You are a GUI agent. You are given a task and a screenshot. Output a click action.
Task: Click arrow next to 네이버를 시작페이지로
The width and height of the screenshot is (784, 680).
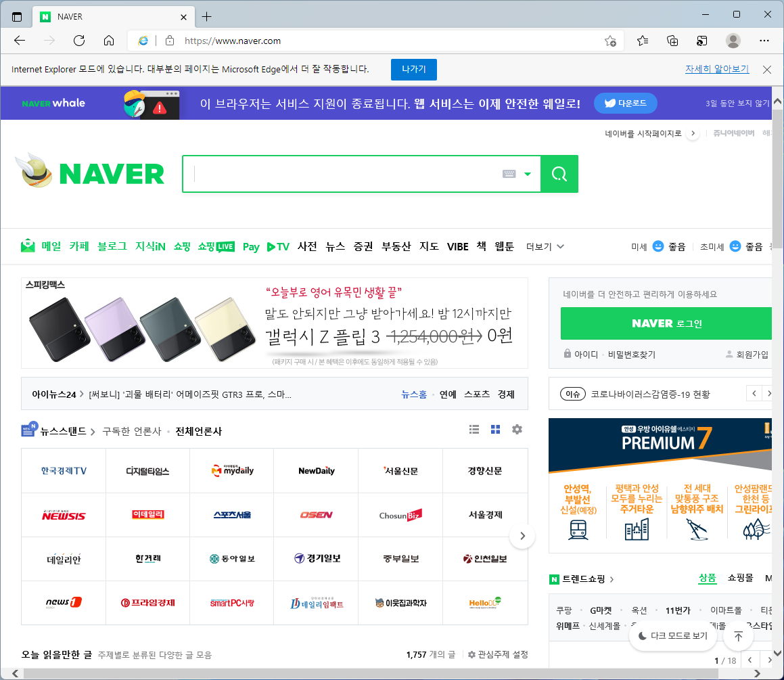coord(693,133)
